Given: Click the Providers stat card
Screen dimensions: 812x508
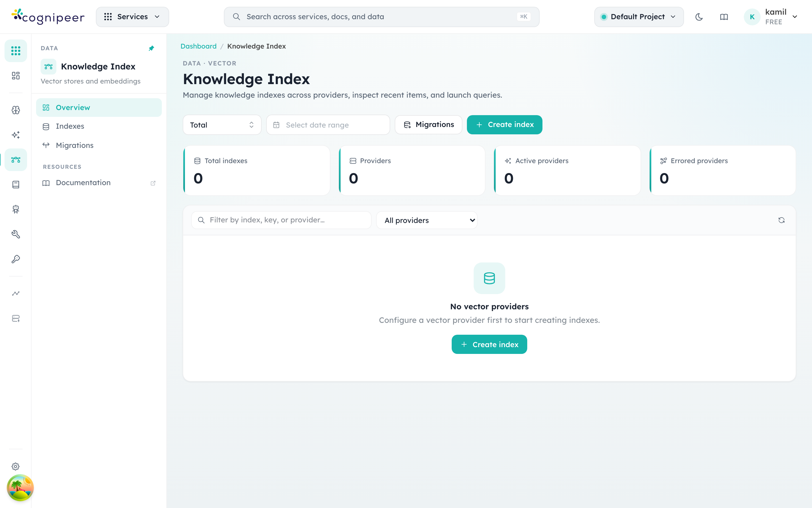Looking at the screenshot, I should coord(412,170).
